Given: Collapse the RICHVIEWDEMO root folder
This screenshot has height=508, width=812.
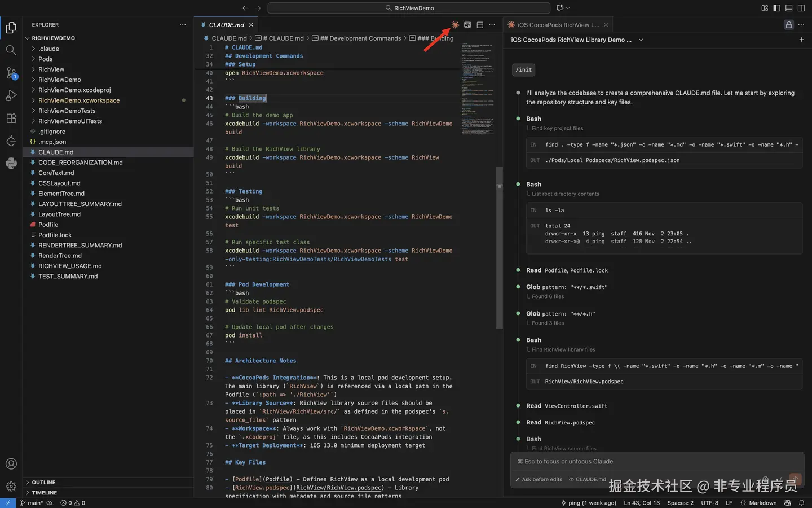Looking at the screenshot, I should 108,38.
